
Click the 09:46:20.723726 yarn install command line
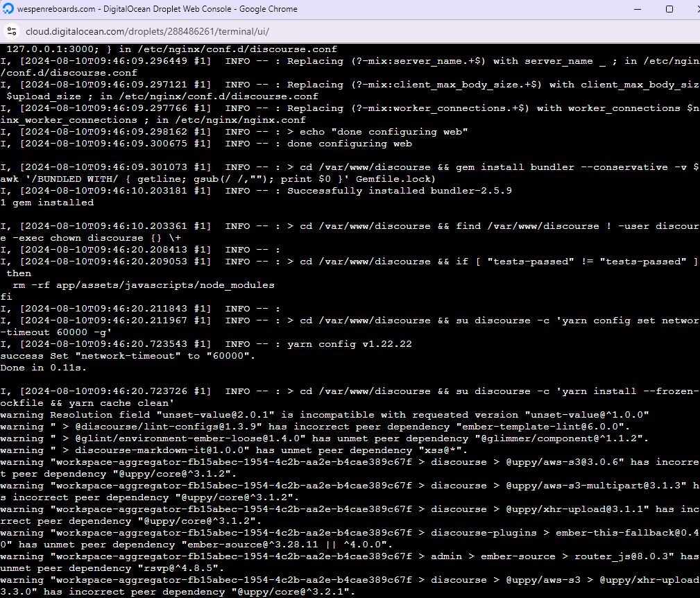pyautogui.click(x=350, y=391)
